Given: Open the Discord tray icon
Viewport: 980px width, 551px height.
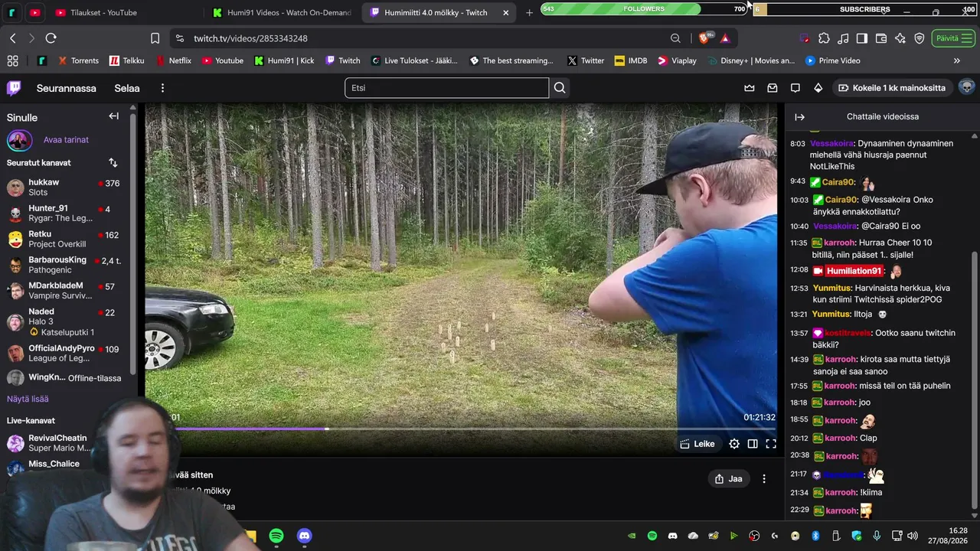Looking at the screenshot, I should pos(672,536).
